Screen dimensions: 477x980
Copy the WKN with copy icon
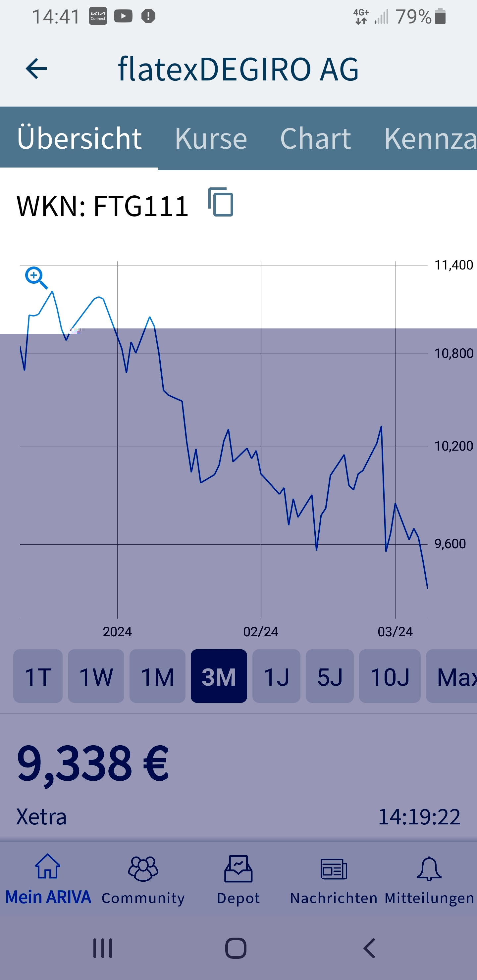click(x=221, y=202)
